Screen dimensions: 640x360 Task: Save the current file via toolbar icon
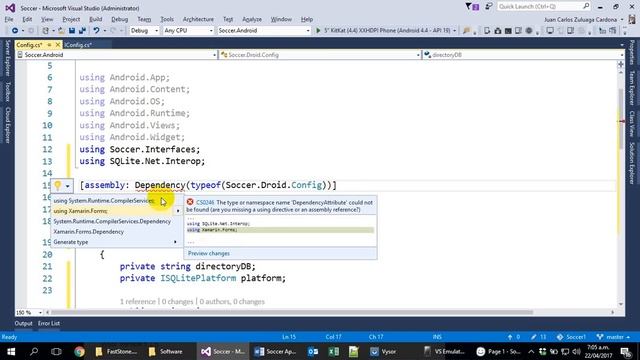(x=72, y=31)
